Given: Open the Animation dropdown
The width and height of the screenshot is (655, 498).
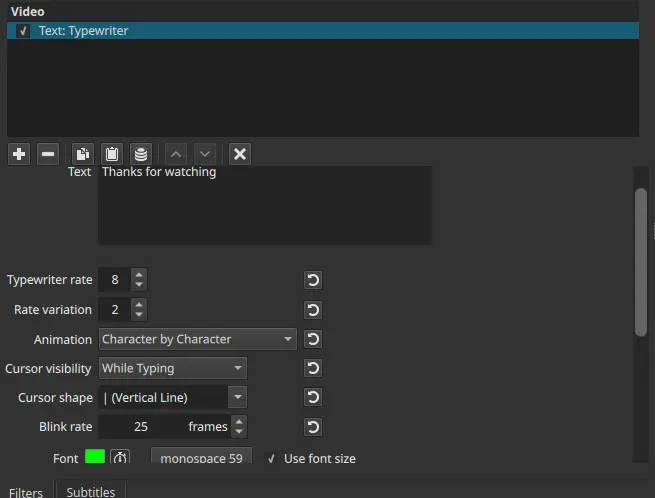Looking at the screenshot, I should pos(198,339).
